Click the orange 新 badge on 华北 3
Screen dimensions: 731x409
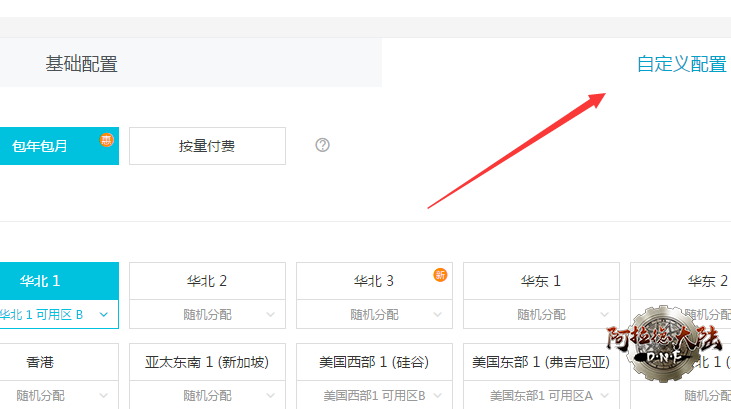[x=440, y=275]
